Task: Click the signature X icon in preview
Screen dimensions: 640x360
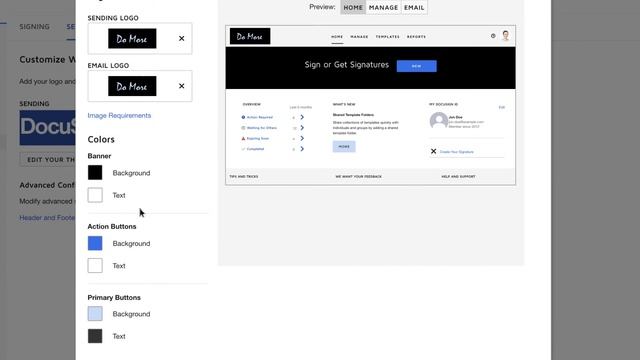Action: (x=433, y=151)
